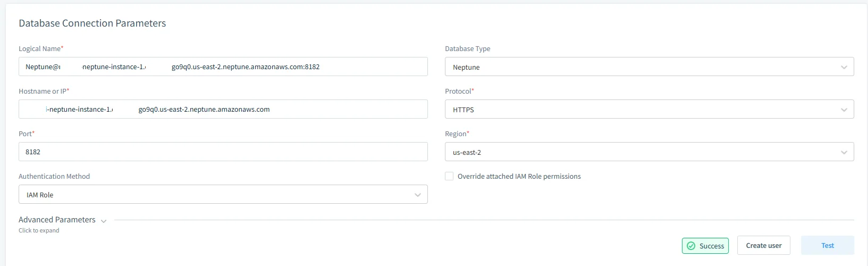Click the Region label
The height and width of the screenshot is (266, 868).
click(456, 134)
